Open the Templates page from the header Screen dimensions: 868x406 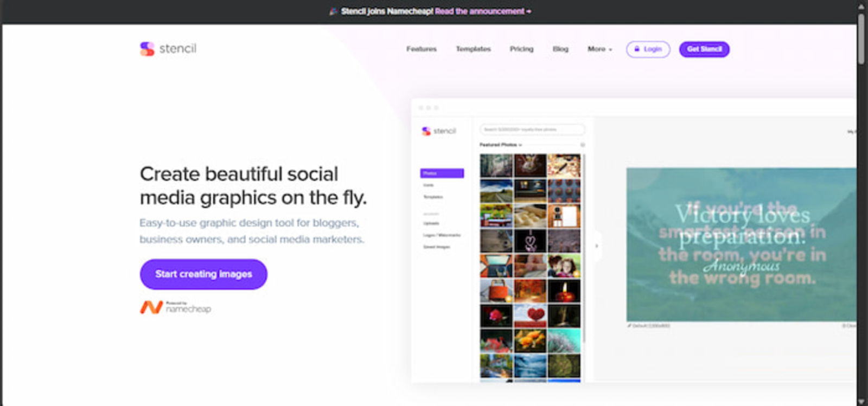(x=473, y=49)
